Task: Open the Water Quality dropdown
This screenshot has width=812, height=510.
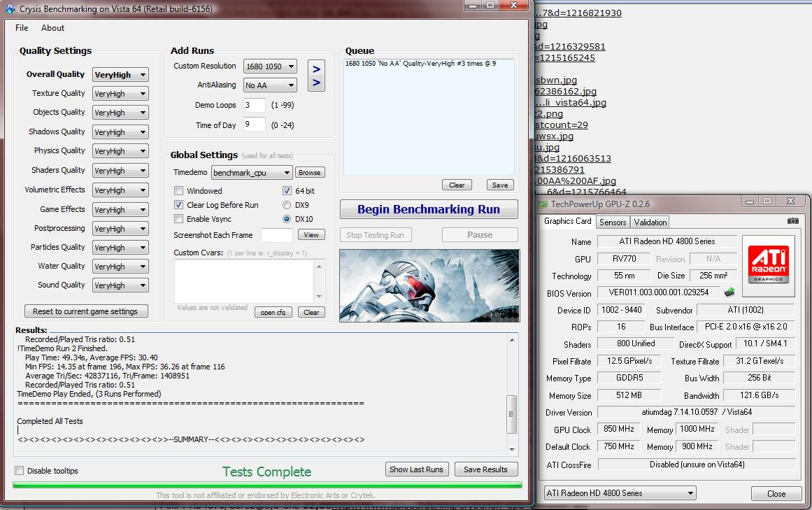Action: (x=120, y=267)
